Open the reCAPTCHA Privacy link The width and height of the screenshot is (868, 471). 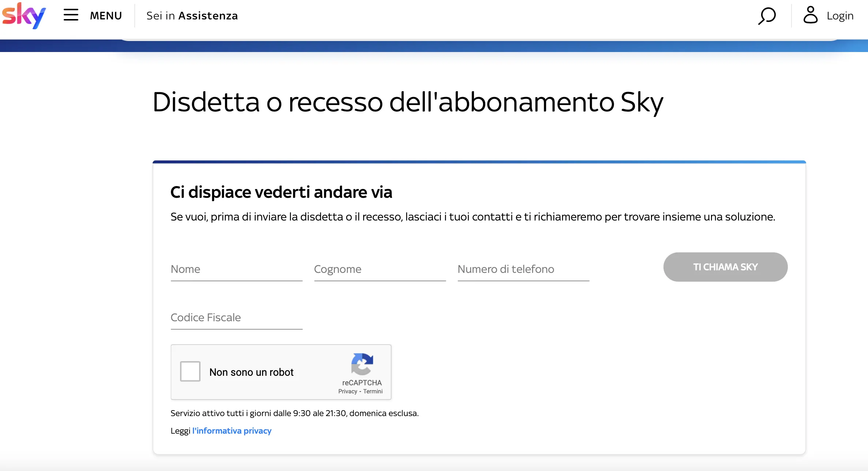point(348,391)
